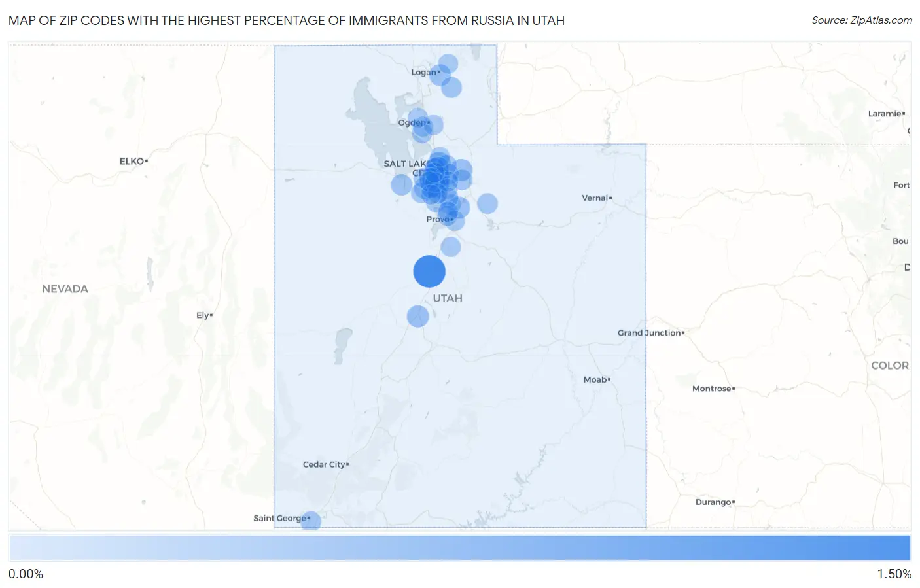The width and height of the screenshot is (920, 588).
Task: Click the Ogden city label
Action: pyautogui.click(x=414, y=122)
